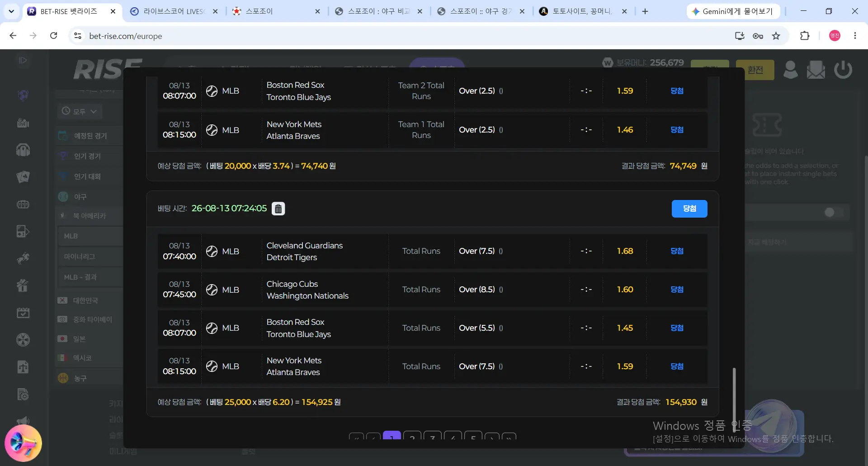Click Over (5.5) selection in Boston Total Runs row
This screenshot has width=868, height=466.
(477, 328)
